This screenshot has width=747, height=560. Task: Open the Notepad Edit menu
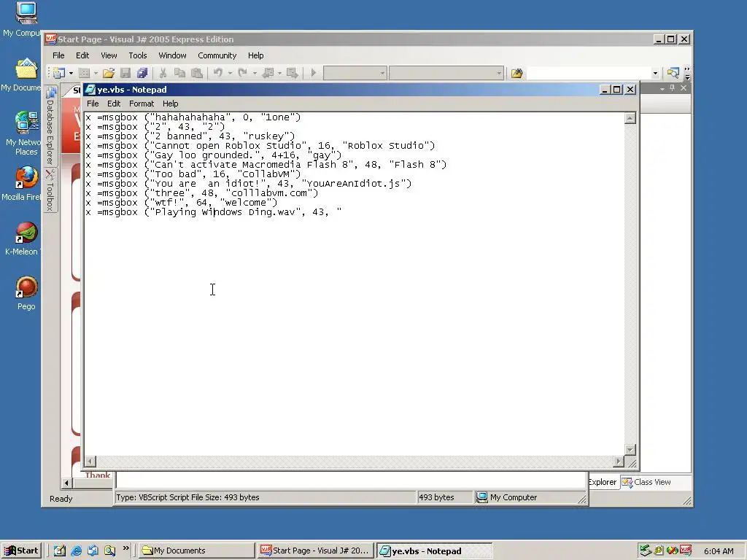click(x=114, y=104)
